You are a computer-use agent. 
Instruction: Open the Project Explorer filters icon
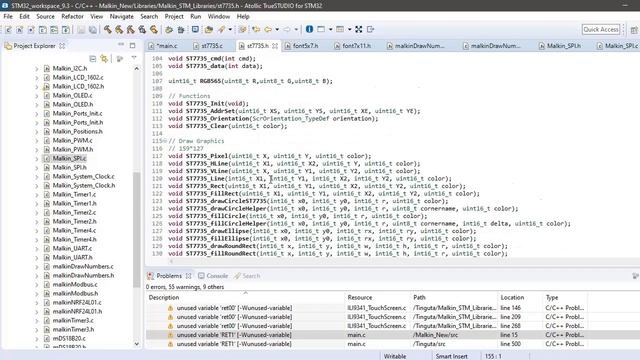[x=120, y=59]
